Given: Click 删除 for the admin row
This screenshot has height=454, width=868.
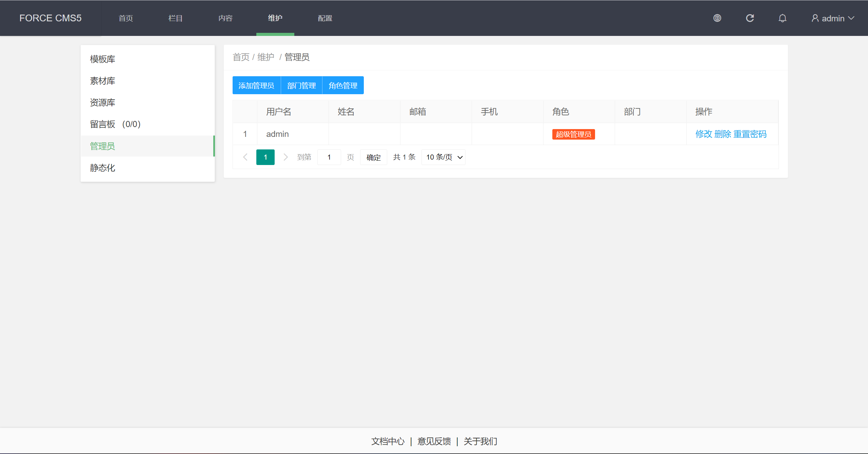Looking at the screenshot, I should (723, 134).
